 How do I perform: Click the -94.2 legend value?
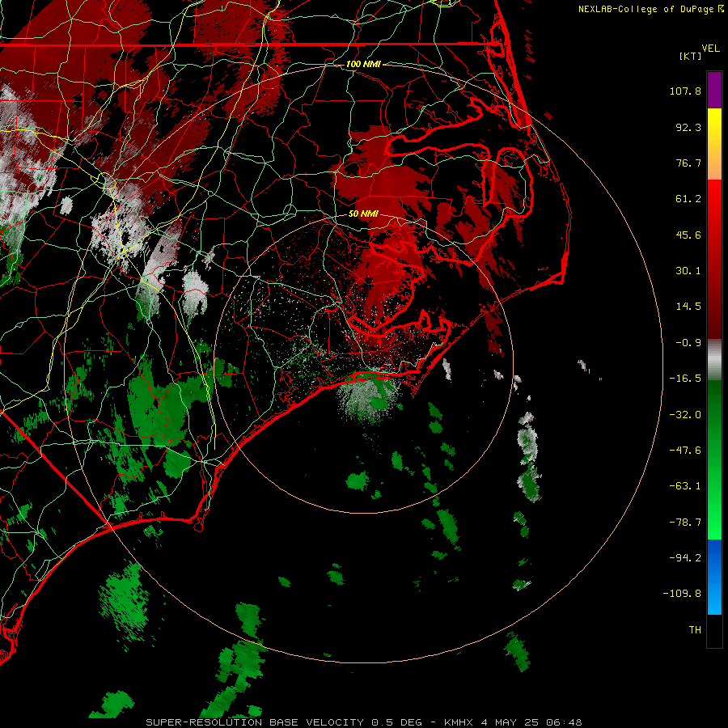tap(685, 557)
